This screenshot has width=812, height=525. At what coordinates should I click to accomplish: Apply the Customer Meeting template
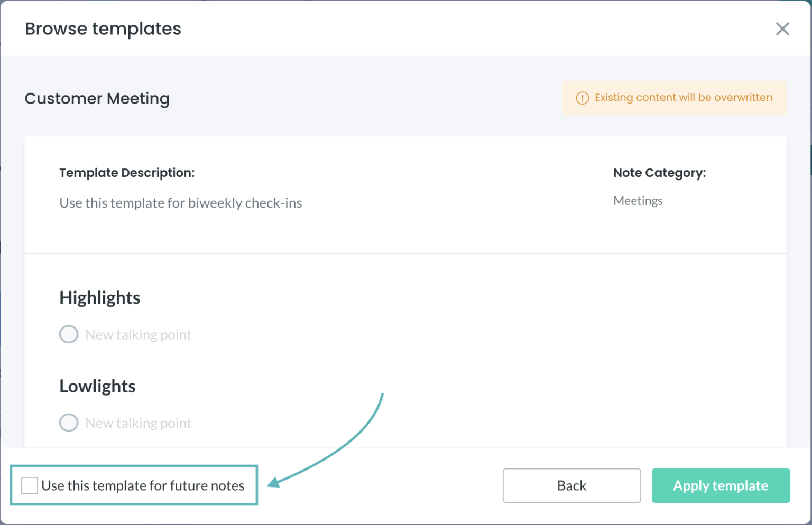pyautogui.click(x=721, y=485)
